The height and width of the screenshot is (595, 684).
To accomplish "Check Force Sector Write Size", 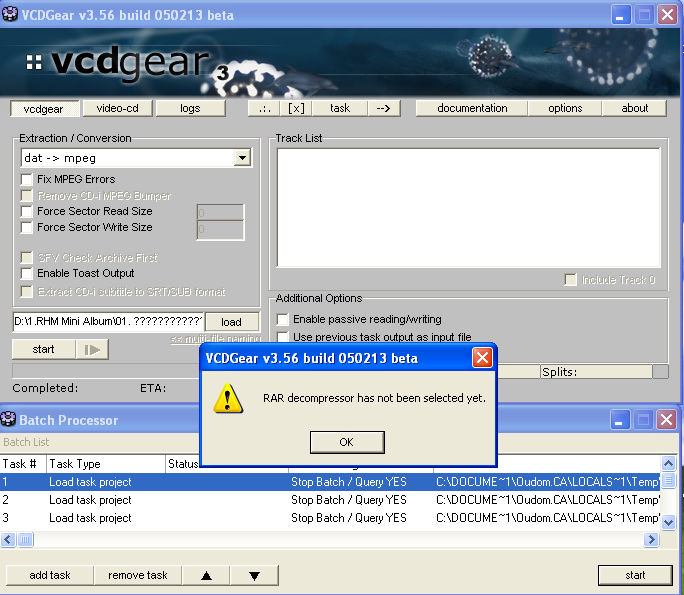I will (x=27, y=227).
